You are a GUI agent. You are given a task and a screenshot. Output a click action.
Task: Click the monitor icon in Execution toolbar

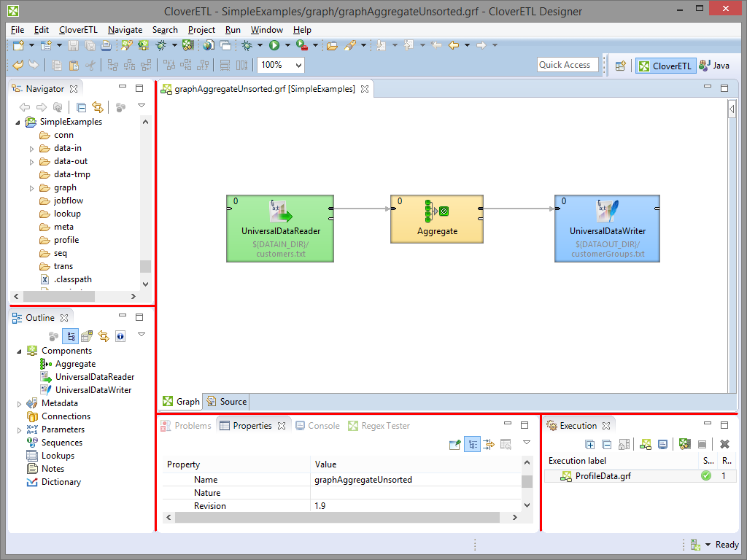click(662, 444)
